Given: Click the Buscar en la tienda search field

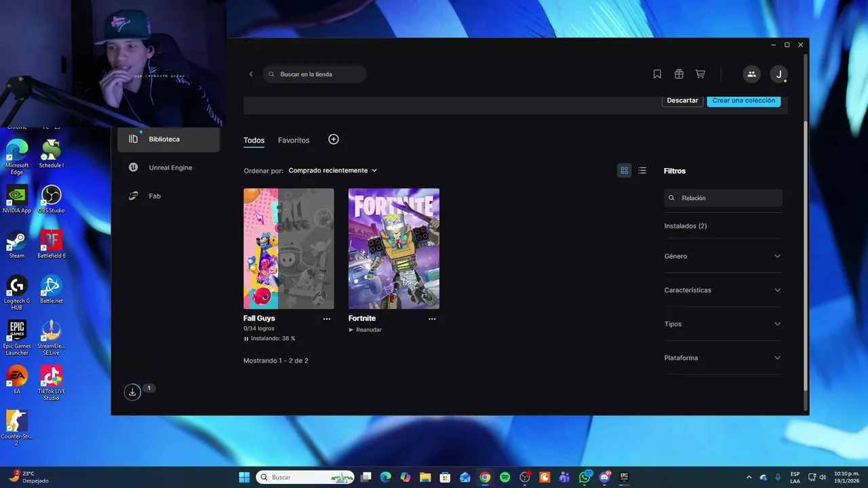Looking at the screenshot, I should coord(315,74).
